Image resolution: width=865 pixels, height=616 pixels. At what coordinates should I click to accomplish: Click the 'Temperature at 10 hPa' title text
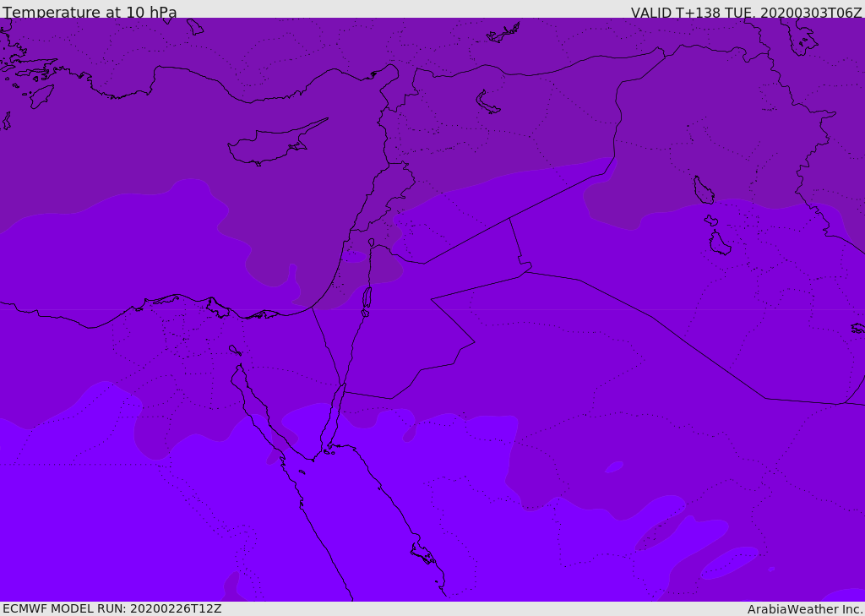tap(90, 12)
